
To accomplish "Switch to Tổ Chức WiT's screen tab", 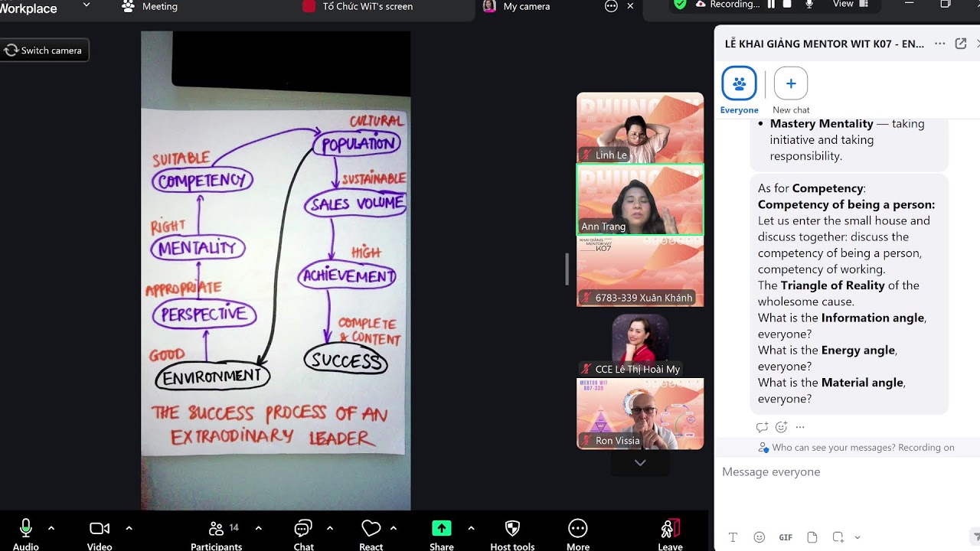I will pyautogui.click(x=358, y=6).
